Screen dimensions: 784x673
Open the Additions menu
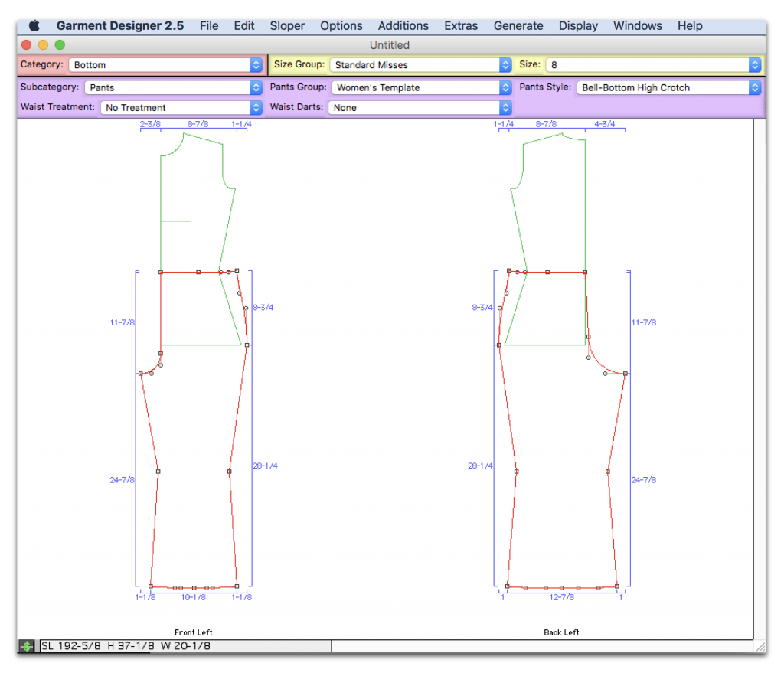[x=403, y=25]
